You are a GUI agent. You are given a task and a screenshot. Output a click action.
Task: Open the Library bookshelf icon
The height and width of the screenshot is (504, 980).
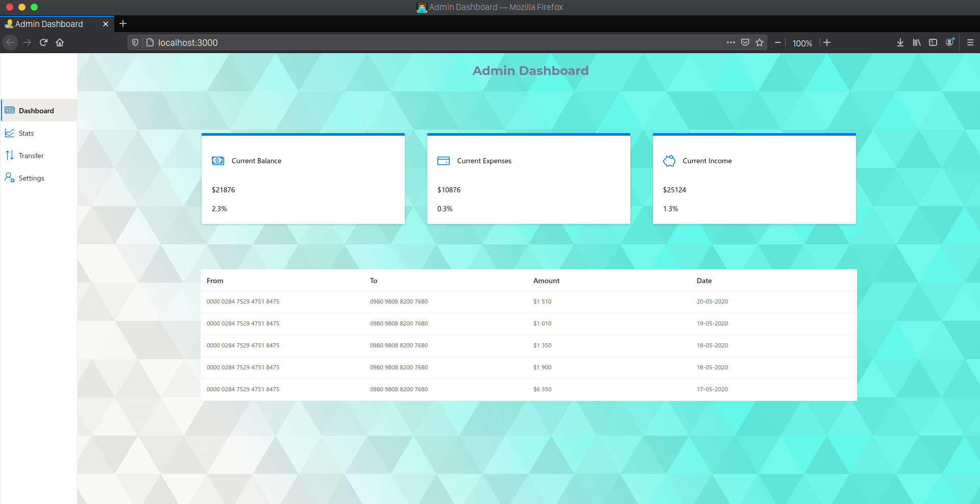click(916, 43)
